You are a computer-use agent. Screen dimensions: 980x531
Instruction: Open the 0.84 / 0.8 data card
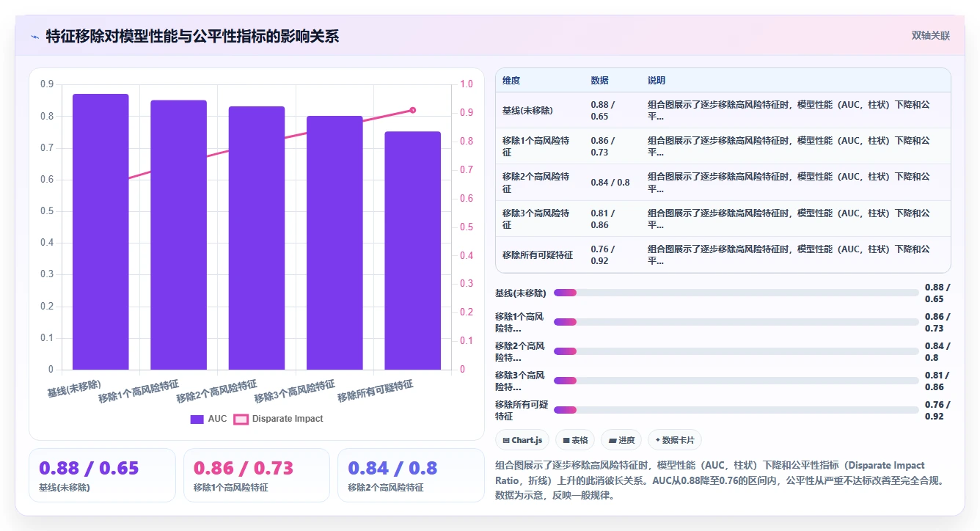click(x=411, y=475)
